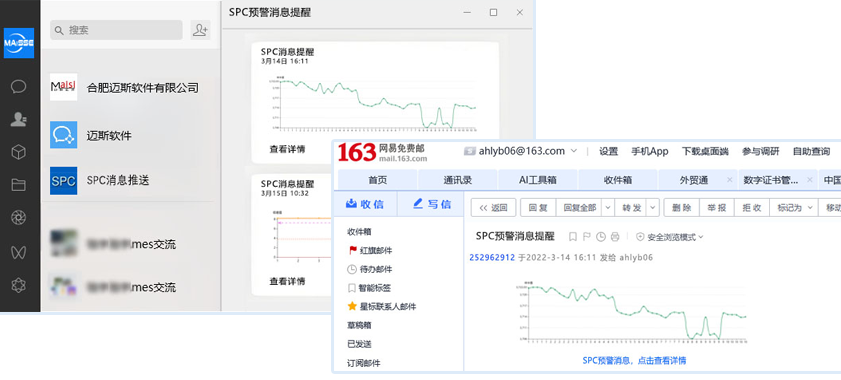841x380 pixels.
Task: Click the flower-shaped icon at sidebar bottom
Action: (19, 285)
